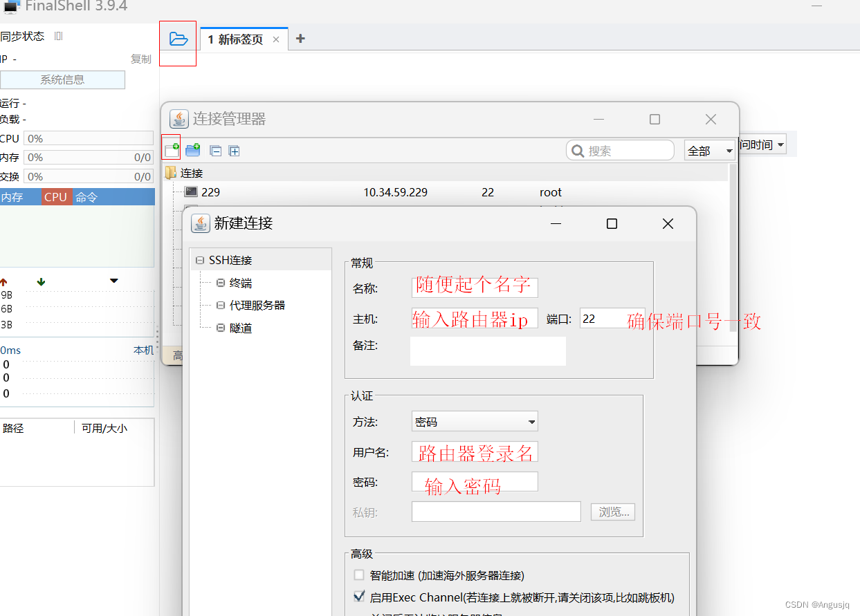The height and width of the screenshot is (616, 860).
Task: Click the 系统信息 button
Action: [x=62, y=80]
